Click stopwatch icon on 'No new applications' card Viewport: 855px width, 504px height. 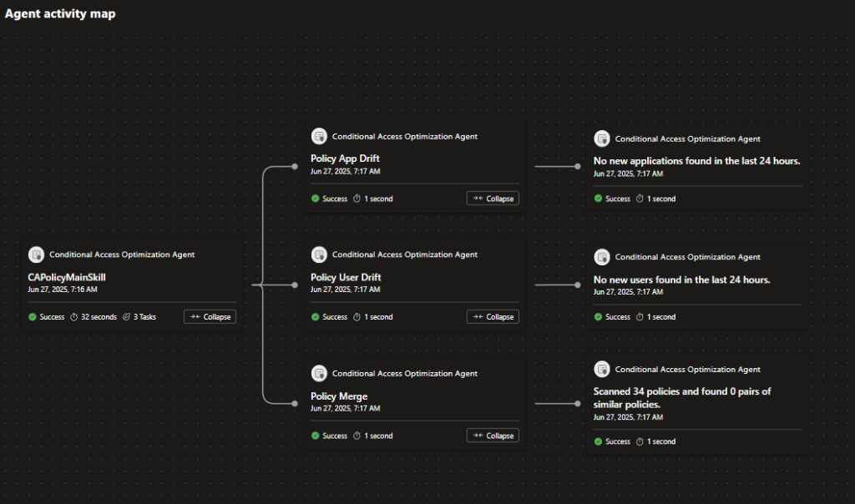(640, 199)
